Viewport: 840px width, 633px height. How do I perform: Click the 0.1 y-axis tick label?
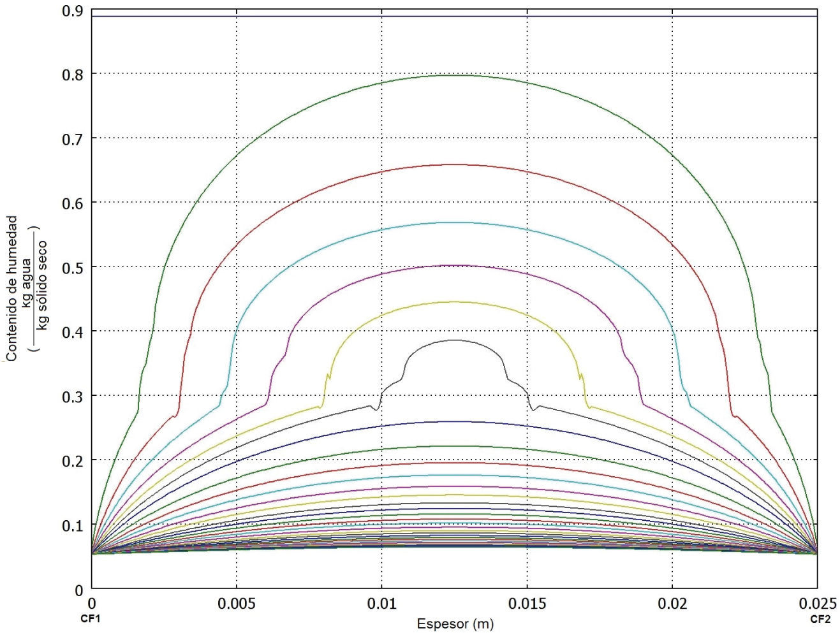pos(73,525)
